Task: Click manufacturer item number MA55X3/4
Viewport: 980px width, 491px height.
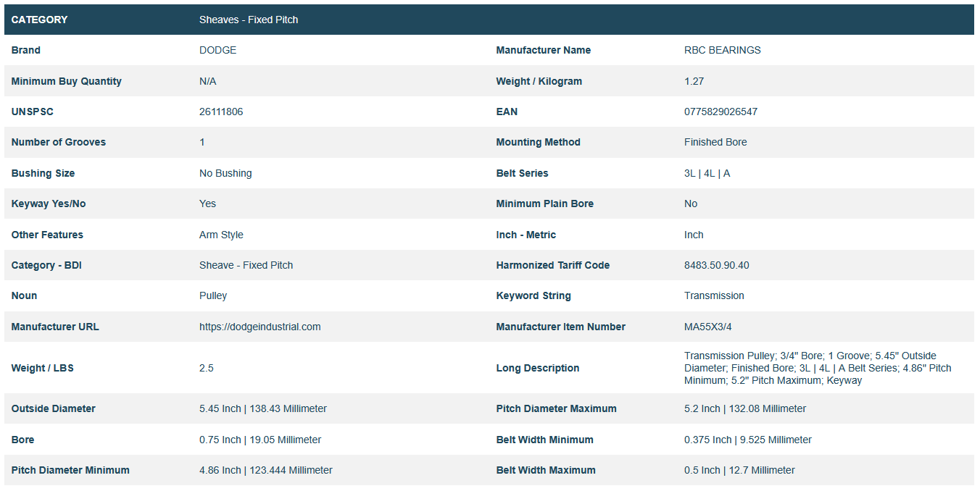Action: (707, 327)
